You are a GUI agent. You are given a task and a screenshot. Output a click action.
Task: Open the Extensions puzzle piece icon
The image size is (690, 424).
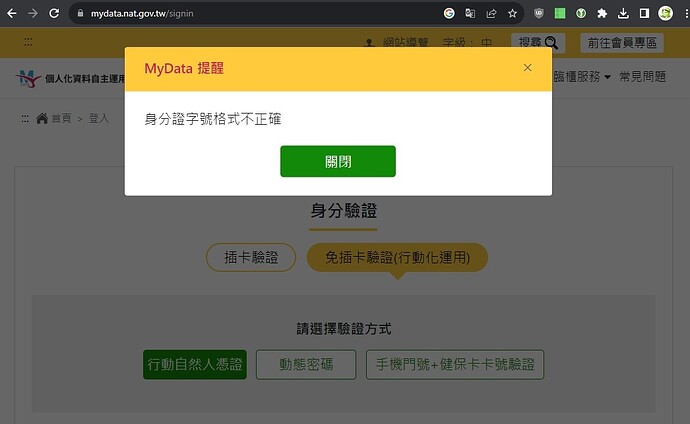(602, 14)
